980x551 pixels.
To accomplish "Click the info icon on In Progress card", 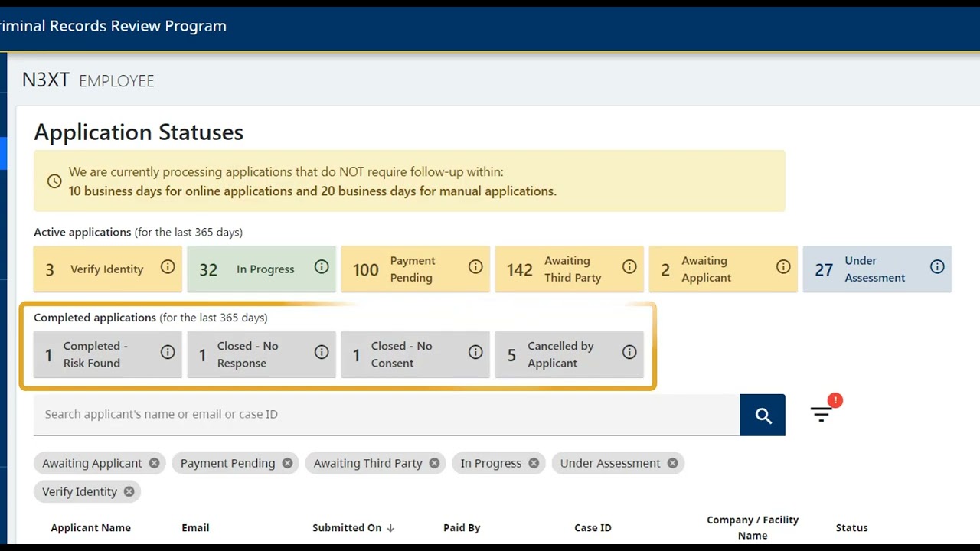I will (322, 267).
